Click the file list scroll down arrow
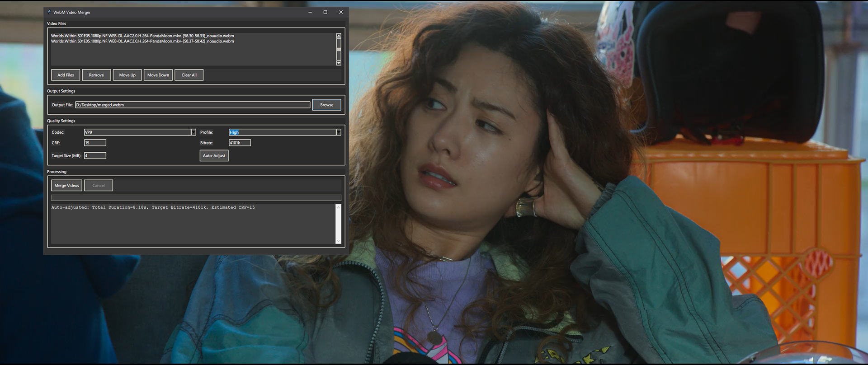The height and width of the screenshot is (365, 868). click(339, 63)
